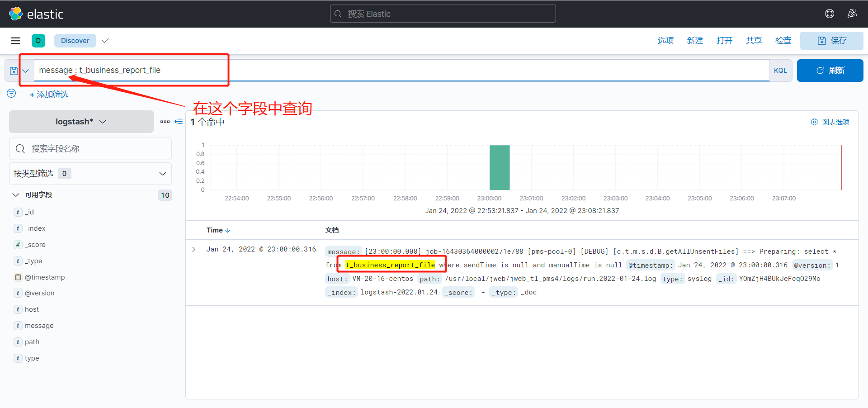The height and width of the screenshot is (408, 868).
Task: Toggle the KQL query language switch
Action: point(780,71)
